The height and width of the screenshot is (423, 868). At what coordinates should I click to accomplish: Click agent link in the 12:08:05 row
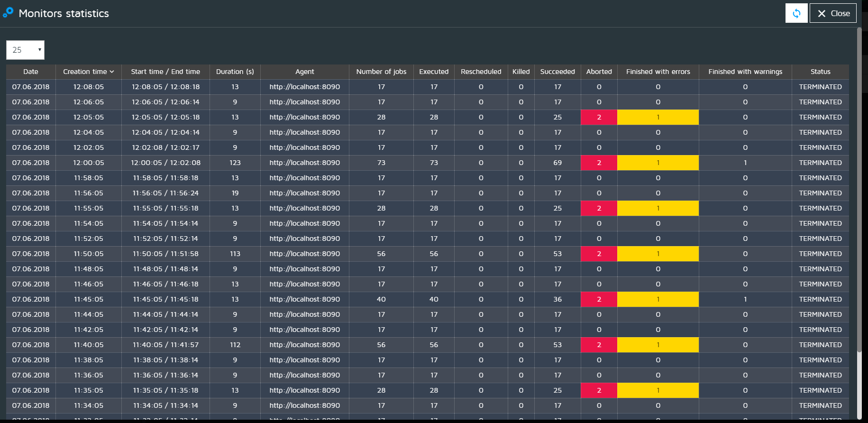click(x=304, y=87)
